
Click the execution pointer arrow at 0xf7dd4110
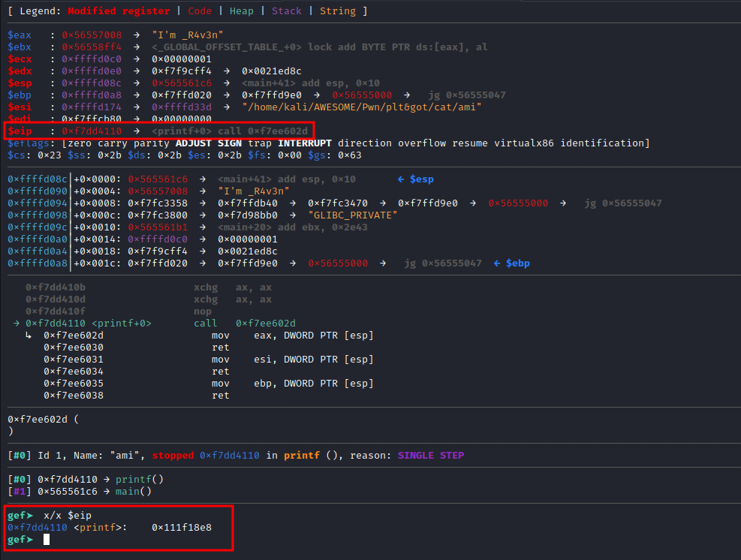point(17,323)
